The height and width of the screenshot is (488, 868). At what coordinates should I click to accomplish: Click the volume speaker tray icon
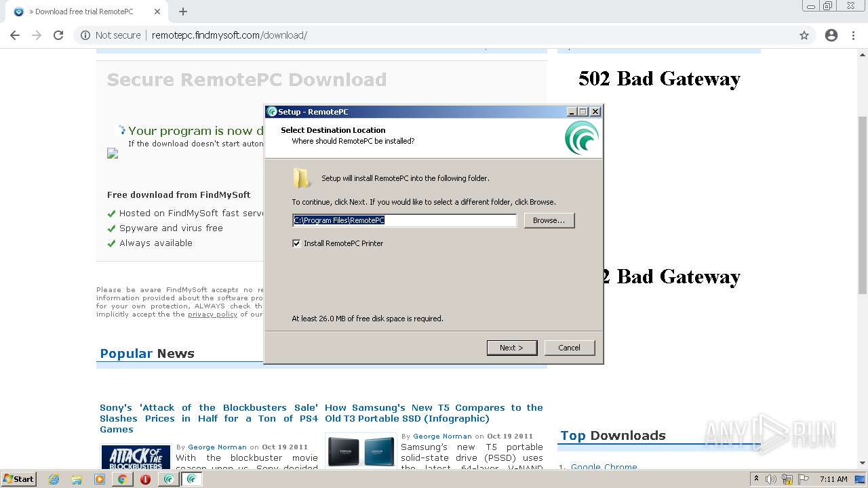tap(771, 479)
